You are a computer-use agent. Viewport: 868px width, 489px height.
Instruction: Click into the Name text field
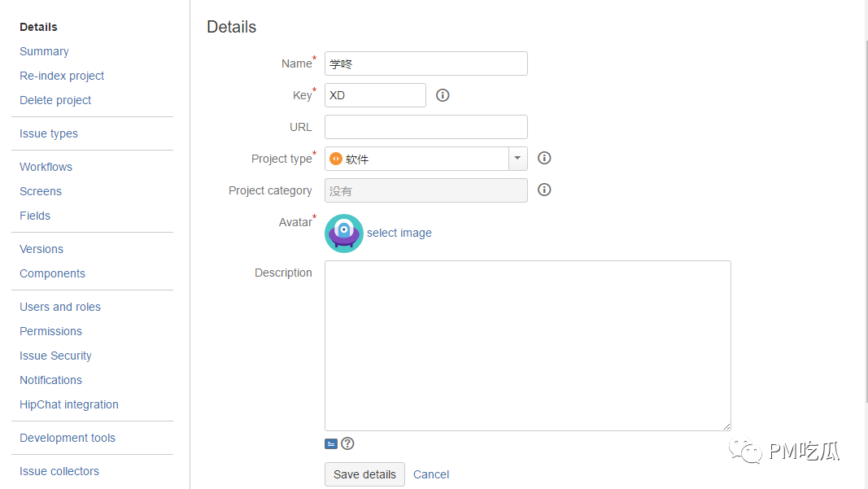click(x=425, y=63)
